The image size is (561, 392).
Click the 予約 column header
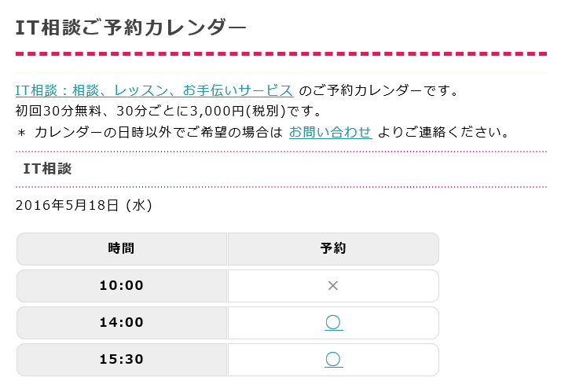coord(333,249)
